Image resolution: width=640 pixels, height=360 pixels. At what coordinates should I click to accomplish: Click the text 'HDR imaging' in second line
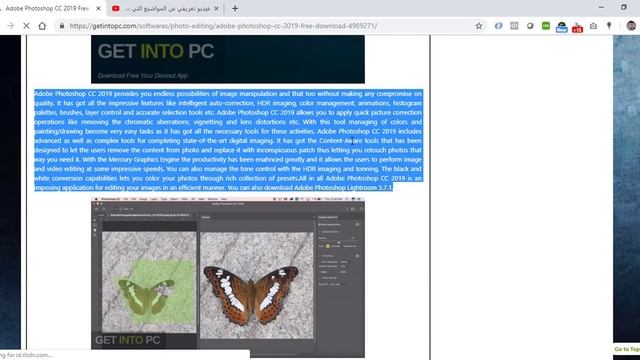click(276, 103)
